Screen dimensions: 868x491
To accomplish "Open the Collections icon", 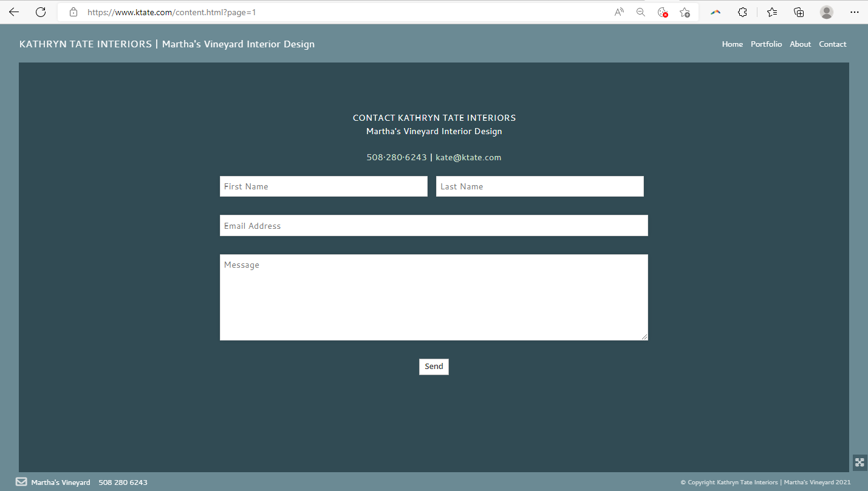I will [x=799, y=12].
